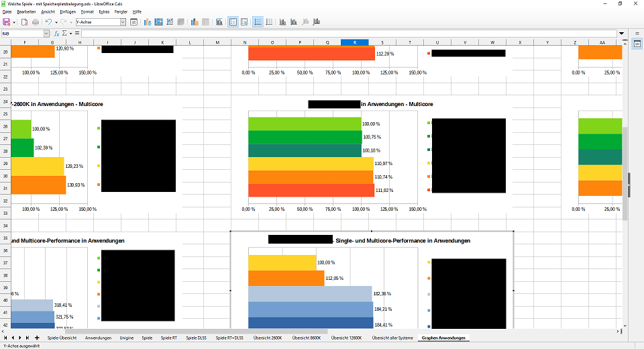Click the Format Chart Area icon
Screen dimensions: 644x349
[158, 22]
